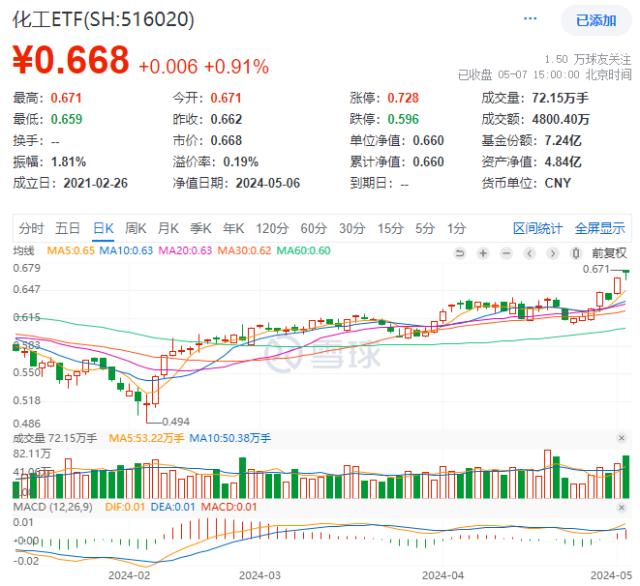Click the volume MA5:53.22万手 label
This screenshot has height=586, width=640.
(x=146, y=438)
